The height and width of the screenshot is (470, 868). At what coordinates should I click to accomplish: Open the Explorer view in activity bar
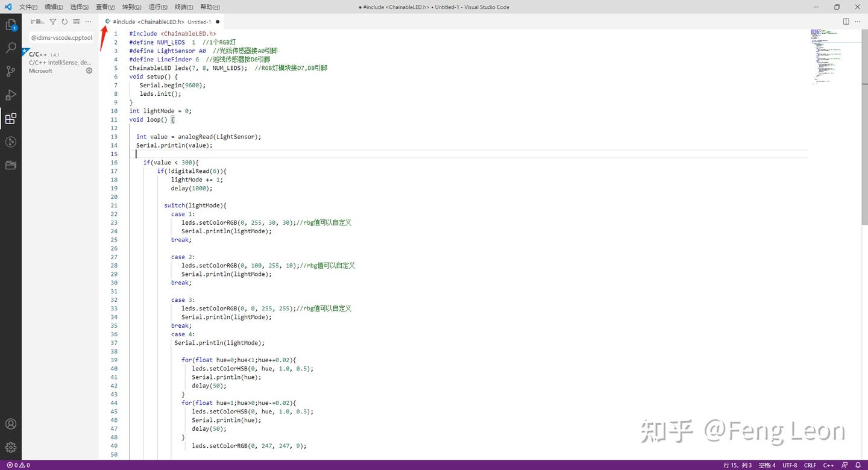tap(11, 25)
